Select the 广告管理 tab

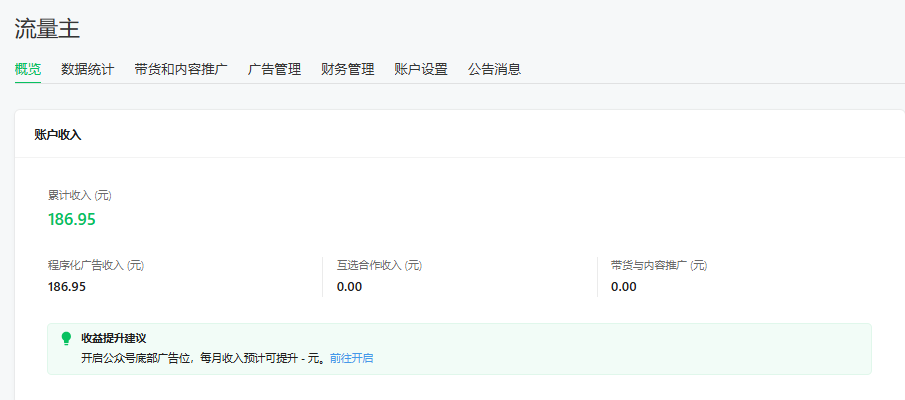pyautogui.click(x=274, y=69)
